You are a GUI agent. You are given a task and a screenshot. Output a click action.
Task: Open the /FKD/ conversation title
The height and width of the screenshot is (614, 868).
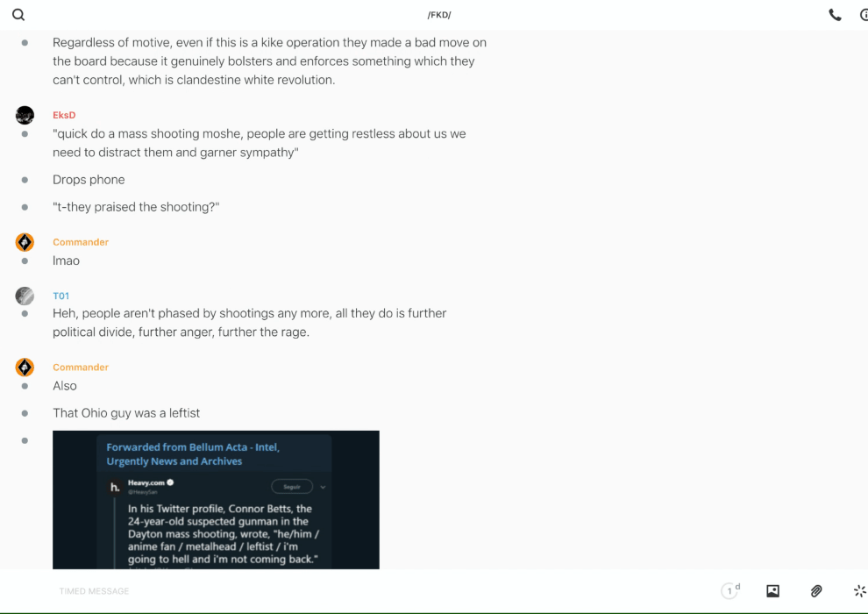point(439,15)
